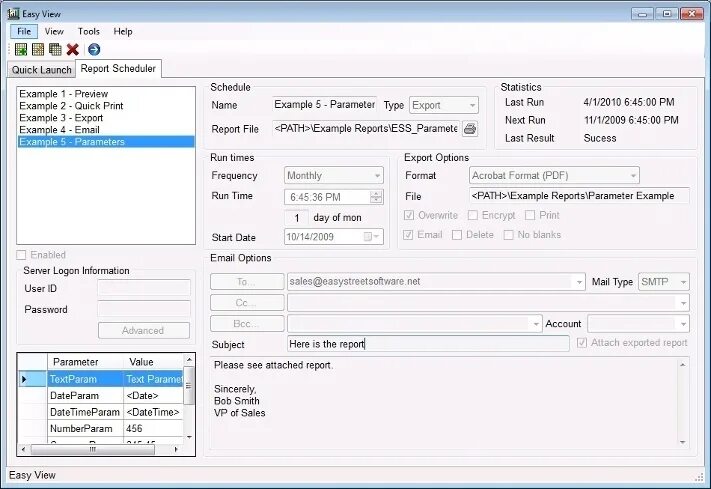Screen dimensions: 711x489
Task: Click the TextParam parameter cell
Action: pyautogui.click(x=85, y=379)
